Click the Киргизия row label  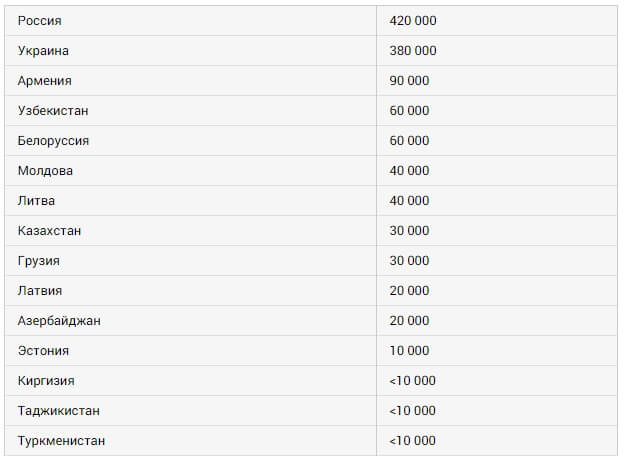(46, 381)
